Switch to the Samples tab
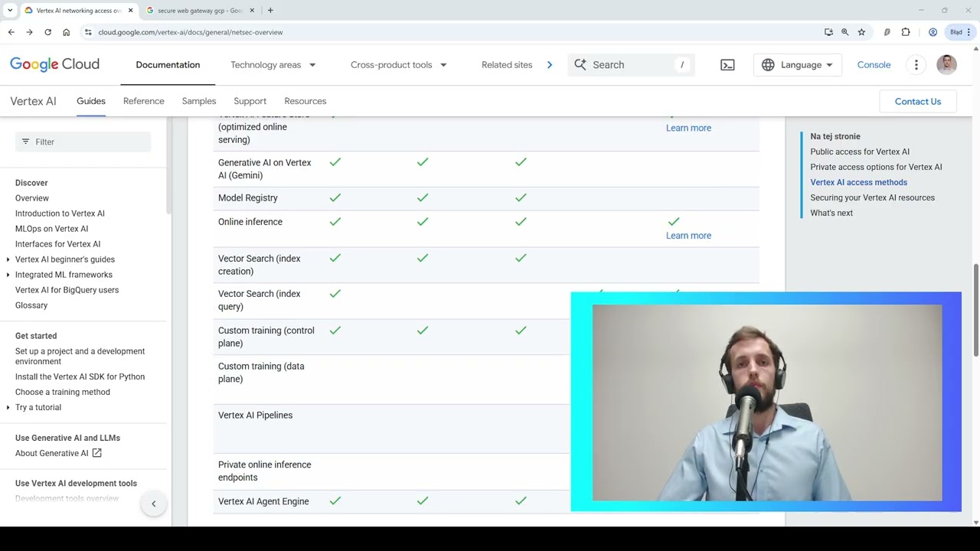The image size is (980, 551). point(199,101)
